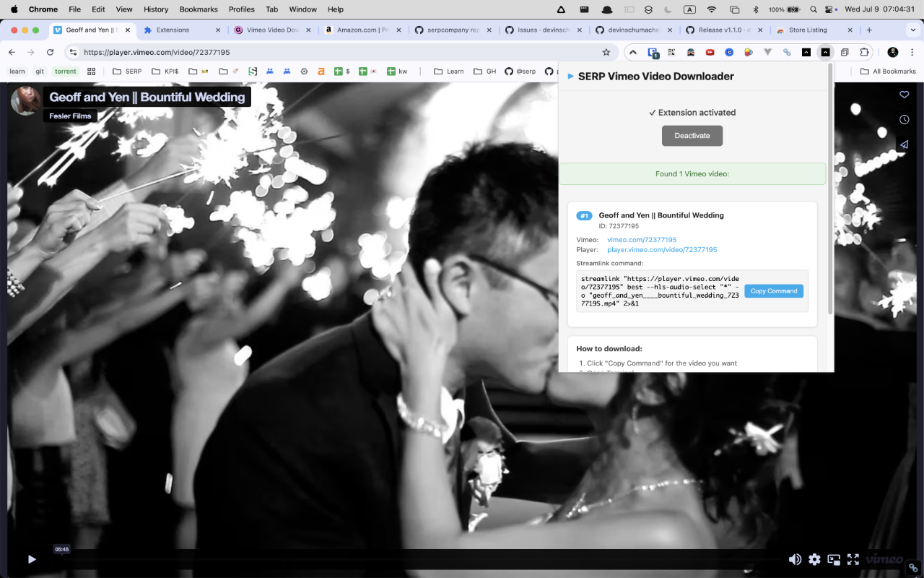Like the video with the heart icon
924x578 pixels.
pyautogui.click(x=904, y=95)
